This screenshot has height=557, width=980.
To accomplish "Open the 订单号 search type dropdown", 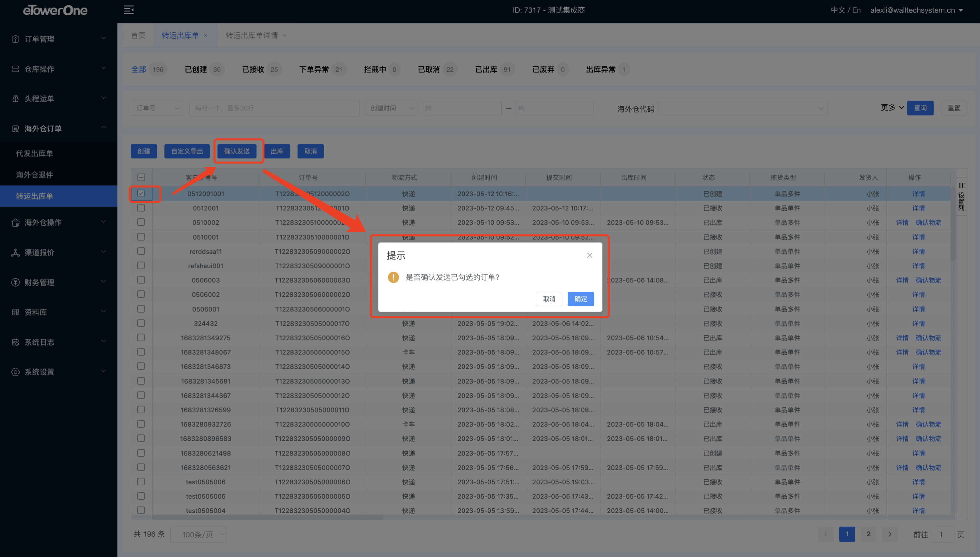I will pyautogui.click(x=157, y=108).
